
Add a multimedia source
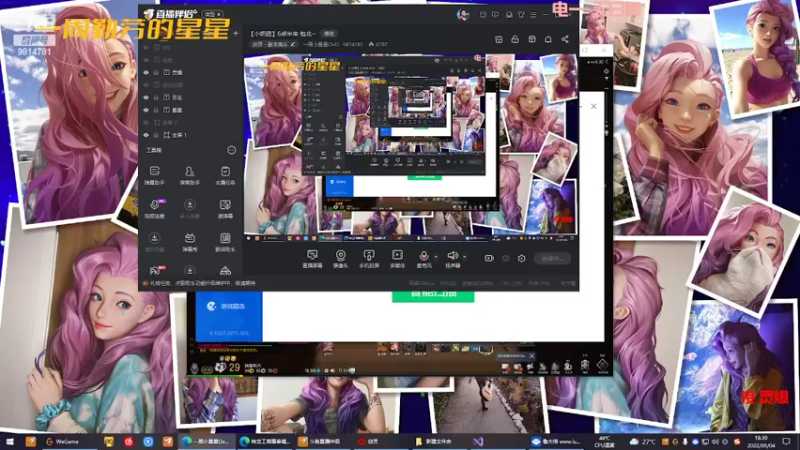[397, 258]
